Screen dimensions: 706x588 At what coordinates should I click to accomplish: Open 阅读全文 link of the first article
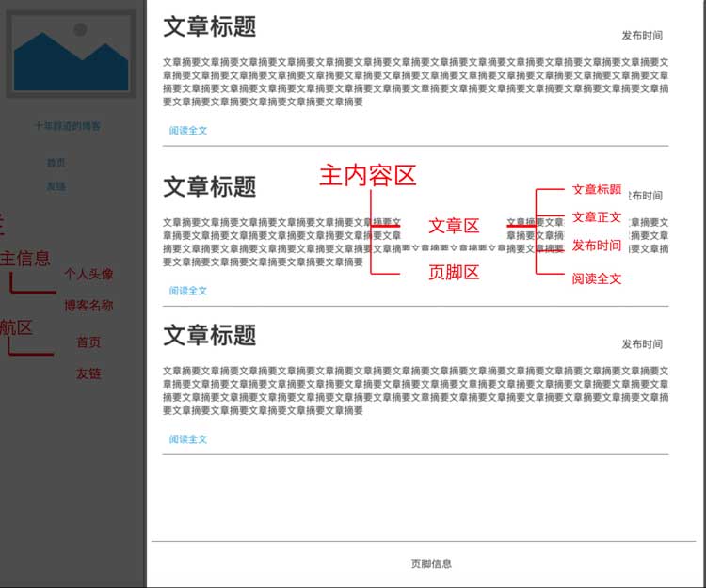click(188, 131)
